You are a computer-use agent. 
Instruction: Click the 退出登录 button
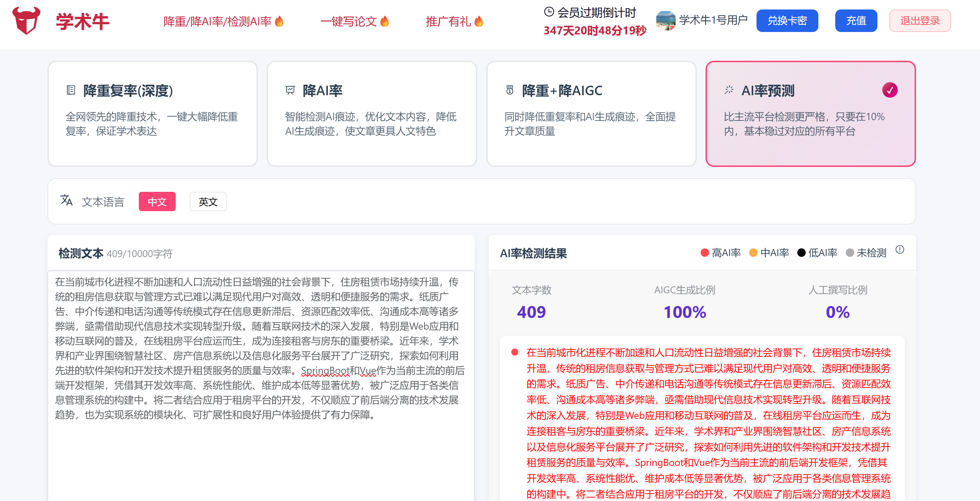(920, 20)
